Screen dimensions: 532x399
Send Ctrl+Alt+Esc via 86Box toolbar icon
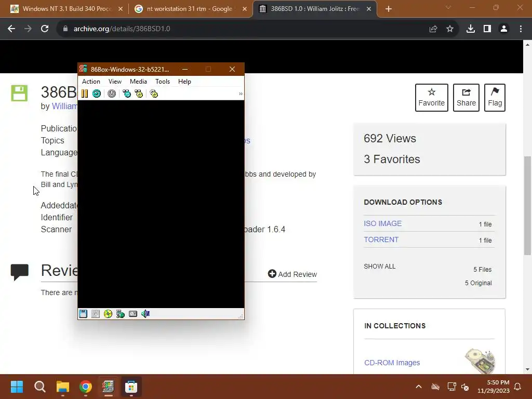click(x=139, y=94)
